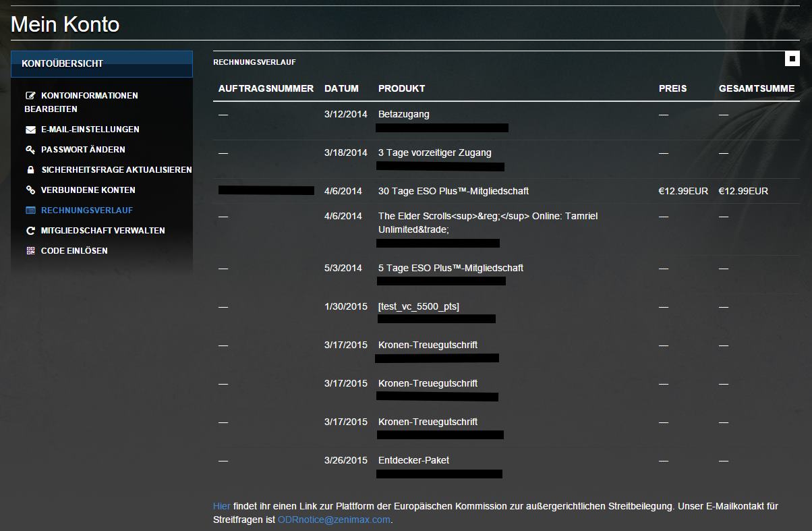
Task: Click the Datum column header
Action: pyautogui.click(x=341, y=88)
